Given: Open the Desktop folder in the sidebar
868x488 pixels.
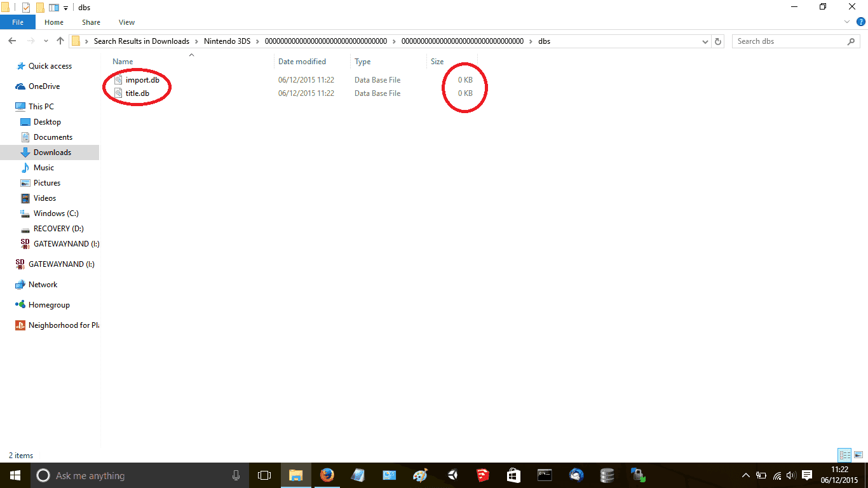Looking at the screenshot, I should tap(47, 122).
